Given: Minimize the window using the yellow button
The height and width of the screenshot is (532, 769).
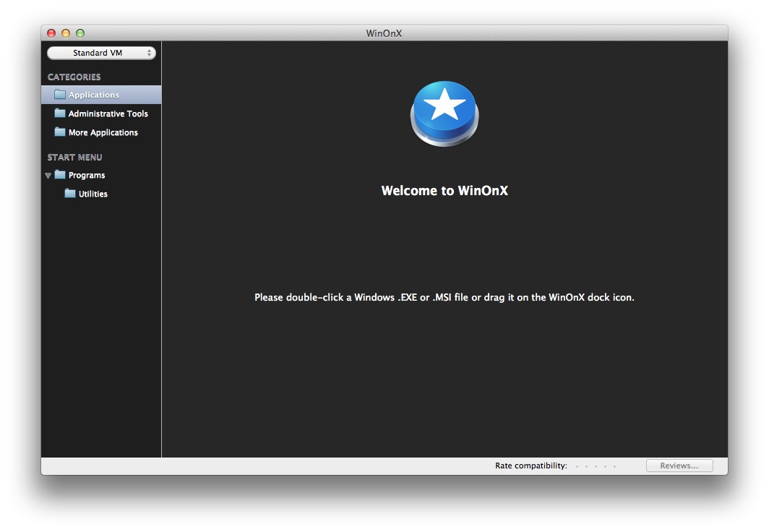Looking at the screenshot, I should click(66, 33).
